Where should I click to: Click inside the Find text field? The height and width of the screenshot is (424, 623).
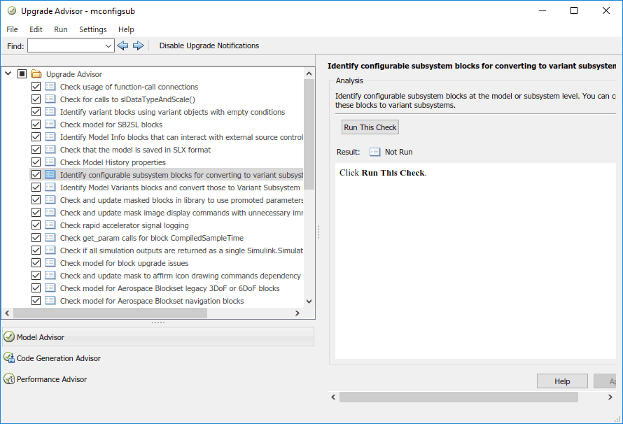[x=66, y=46]
